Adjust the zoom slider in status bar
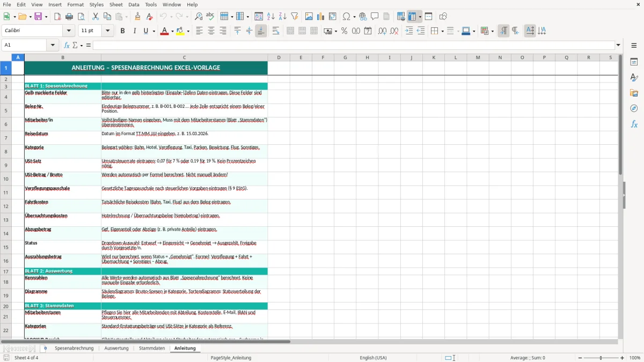The height and width of the screenshot is (362, 644). pos(601,358)
